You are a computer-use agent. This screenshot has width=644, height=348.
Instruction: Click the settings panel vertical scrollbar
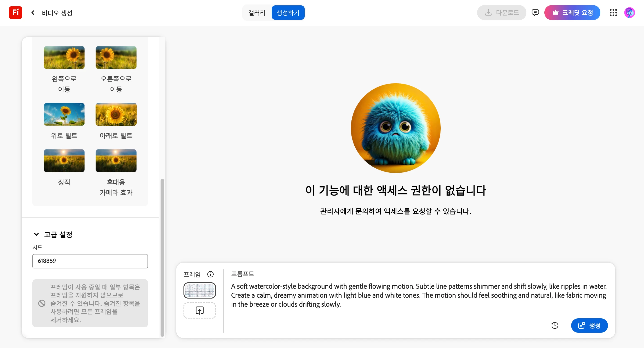[x=162, y=257]
